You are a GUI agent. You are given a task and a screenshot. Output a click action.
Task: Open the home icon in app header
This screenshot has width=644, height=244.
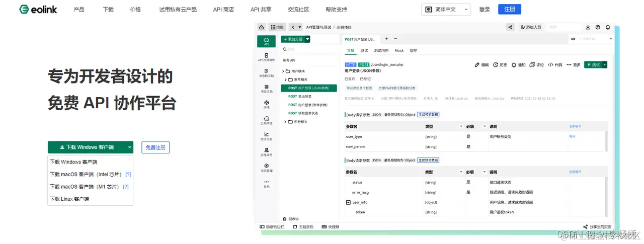(x=261, y=27)
